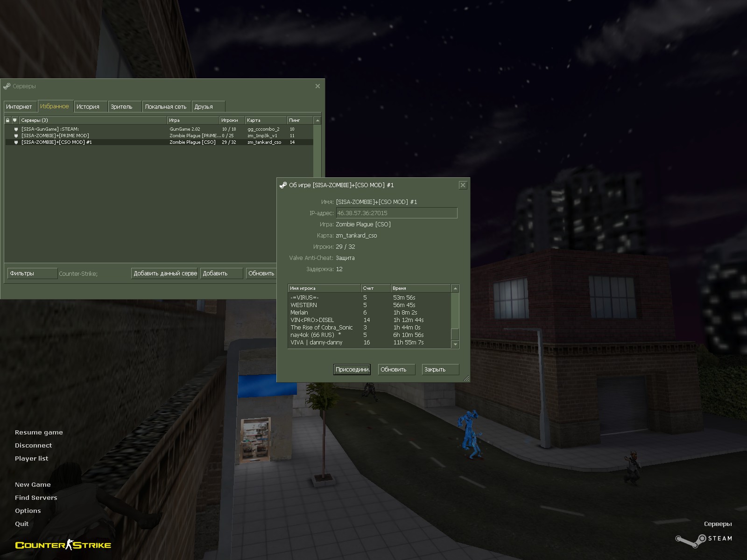
Task: Click the Steam icon in Серверы title bar
Action: pyautogui.click(x=7, y=86)
